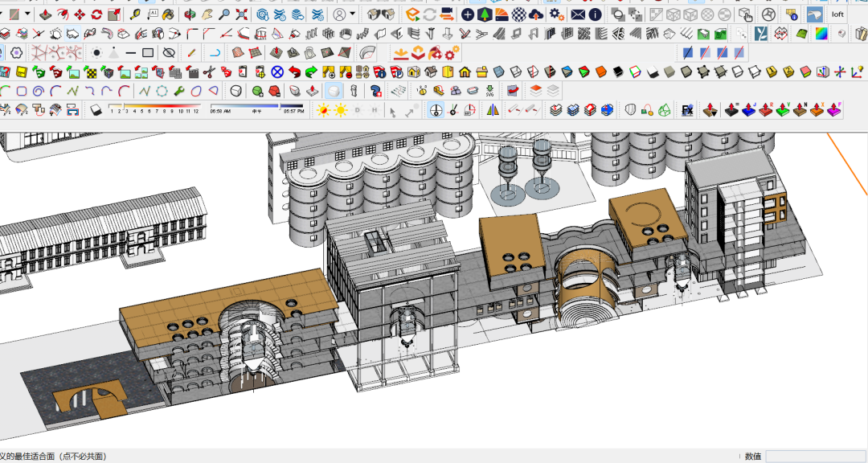Screen dimensions: 868x463
Task: Select the Paint Bucket tool
Action: [x=170, y=14]
